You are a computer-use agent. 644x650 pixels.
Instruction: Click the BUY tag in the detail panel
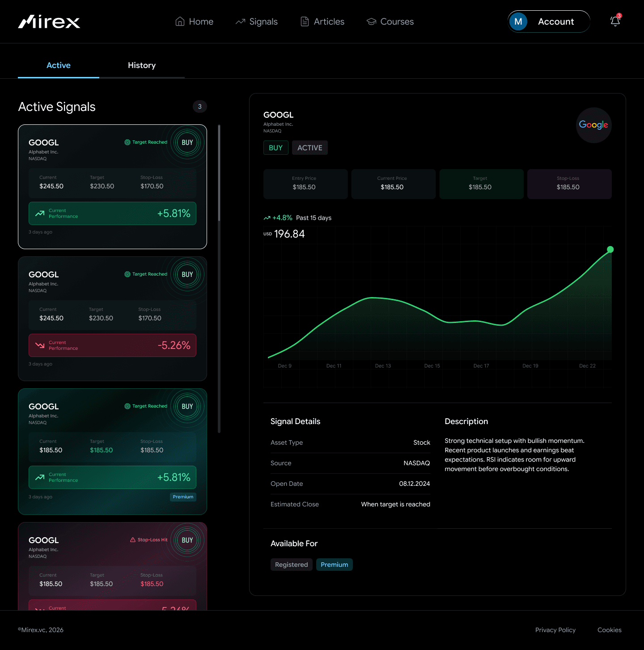coord(275,148)
